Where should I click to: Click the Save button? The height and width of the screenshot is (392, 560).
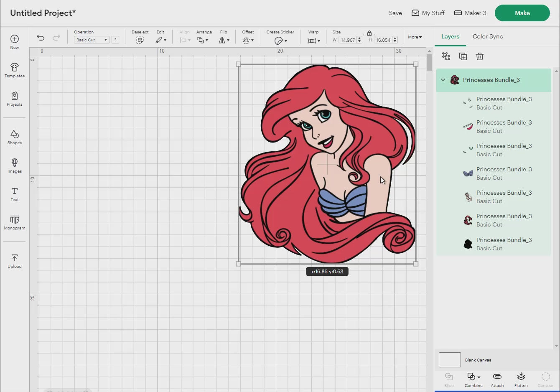point(395,13)
